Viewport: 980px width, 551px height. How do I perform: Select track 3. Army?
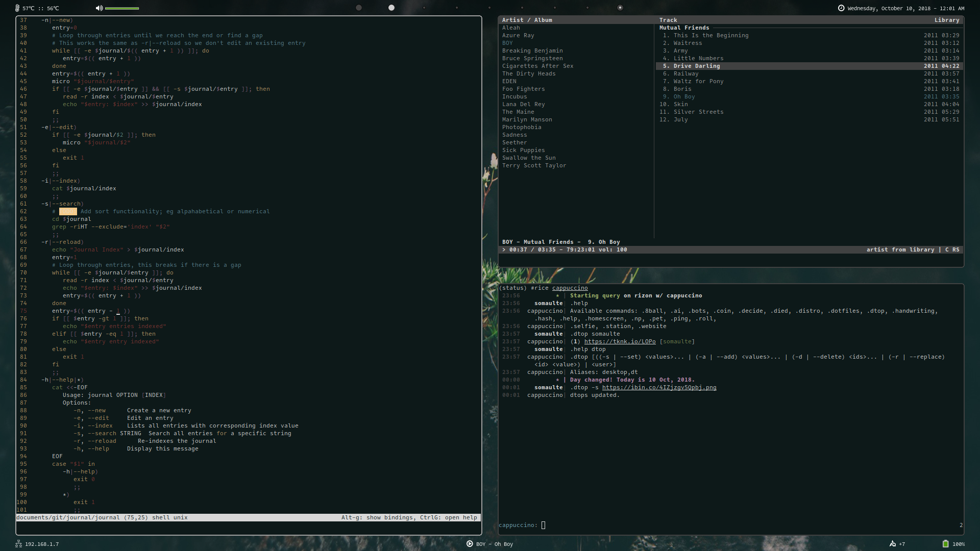tap(810, 51)
